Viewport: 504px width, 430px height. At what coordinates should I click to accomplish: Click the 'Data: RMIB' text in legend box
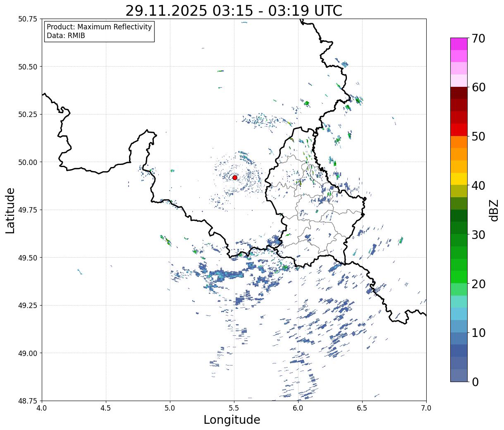(66, 36)
